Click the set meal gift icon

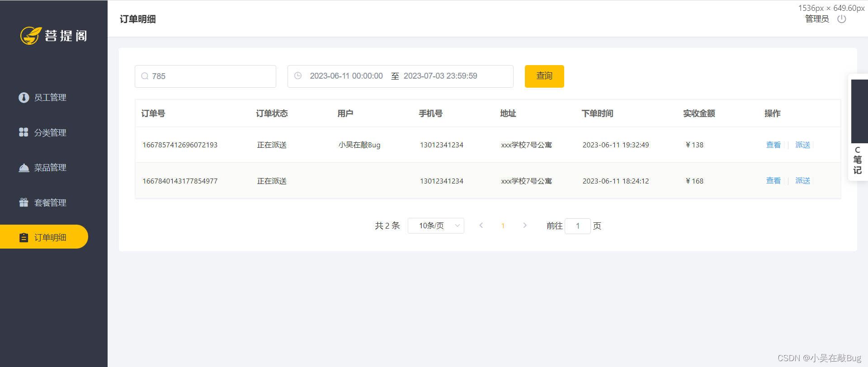point(24,202)
